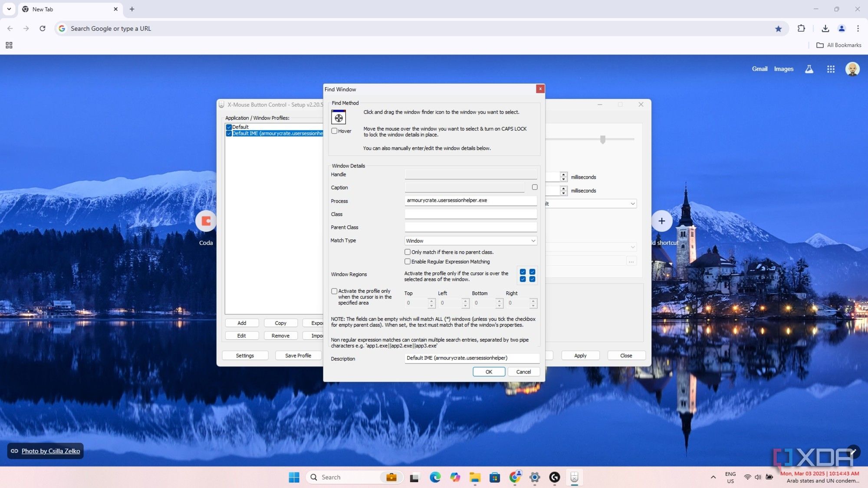Image resolution: width=868 pixels, height=488 pixels.
Task: Enable the Hover checkbox
Action: (334, 131)
